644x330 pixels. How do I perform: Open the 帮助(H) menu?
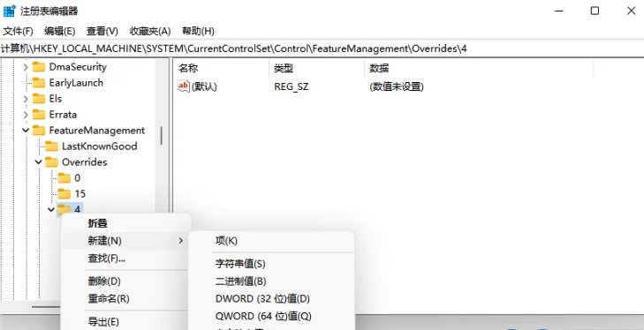click(198, 31)
